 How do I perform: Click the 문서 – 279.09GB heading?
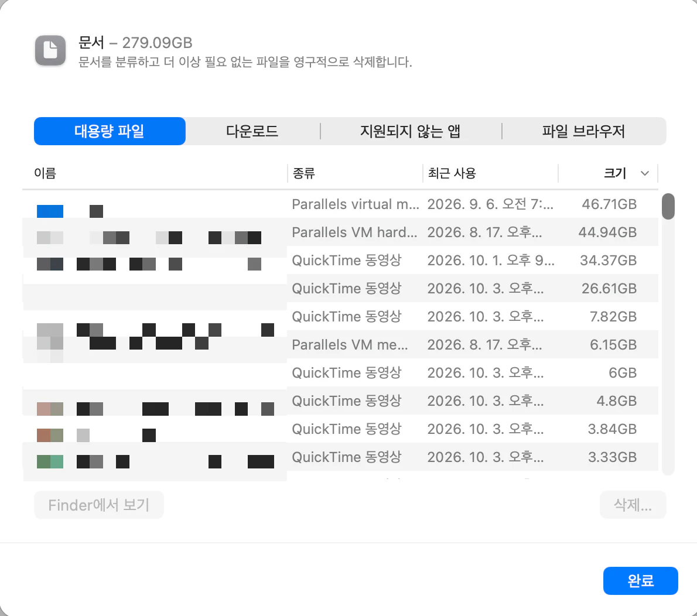(135, 43)
